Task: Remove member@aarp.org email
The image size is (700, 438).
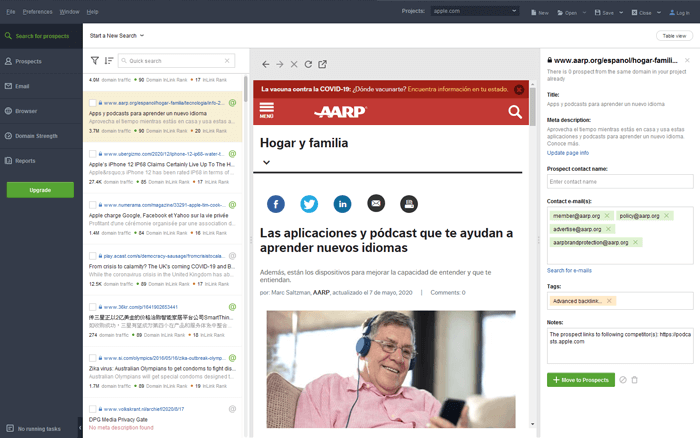Action: (607, 216)
